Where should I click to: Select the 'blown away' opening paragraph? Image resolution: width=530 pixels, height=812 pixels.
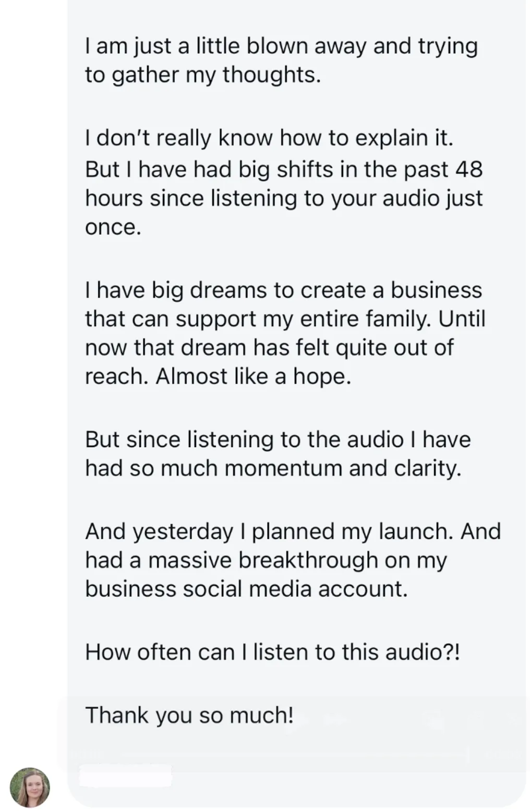[x=282, y=60]
